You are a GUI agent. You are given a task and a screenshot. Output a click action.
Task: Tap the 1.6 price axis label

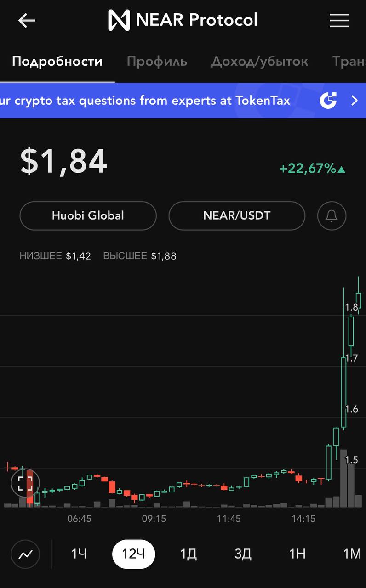coord(351,409)
